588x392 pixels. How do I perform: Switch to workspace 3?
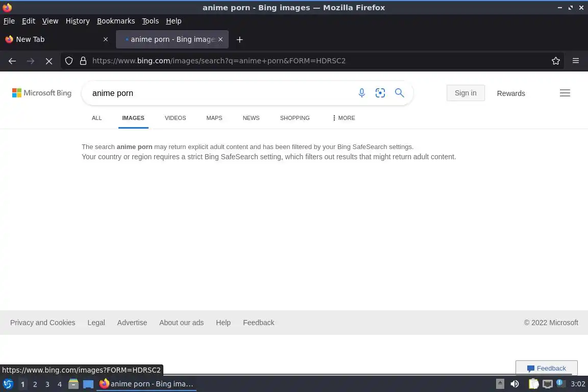[x=47, y=384]
